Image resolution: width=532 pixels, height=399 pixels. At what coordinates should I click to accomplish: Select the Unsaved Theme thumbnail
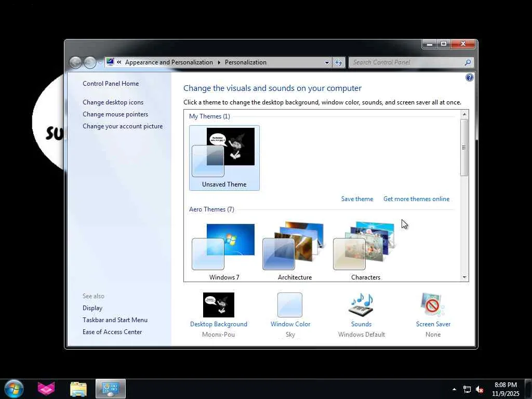224,158
